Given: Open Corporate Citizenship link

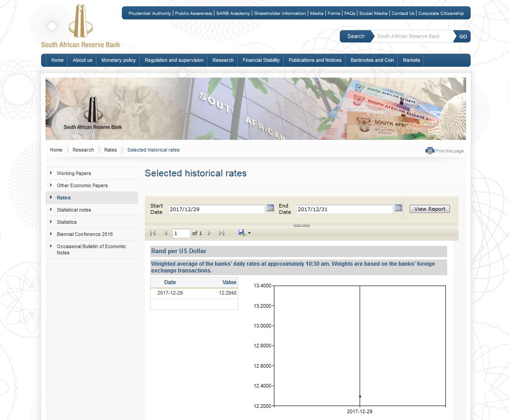Looking at the screenshot, I should coord(441,13).
